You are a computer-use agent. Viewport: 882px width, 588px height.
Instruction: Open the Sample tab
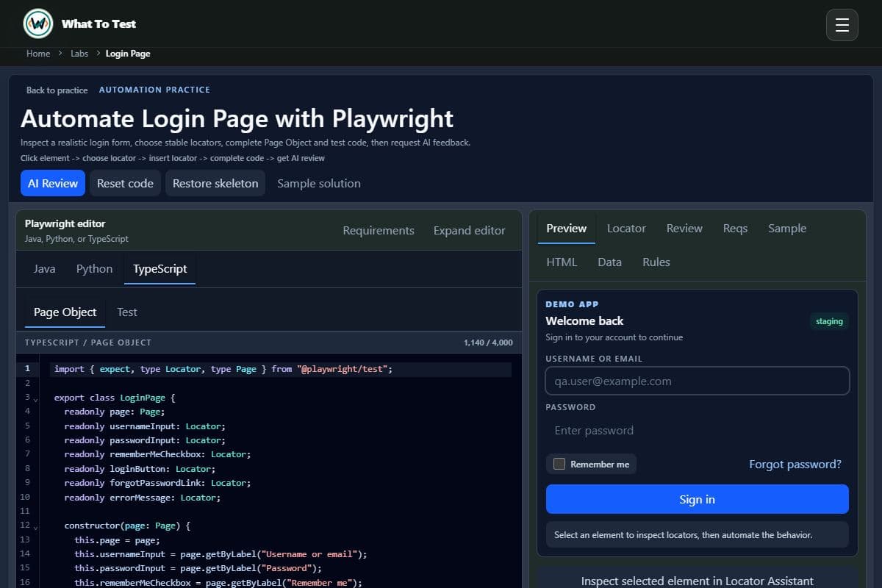[x=787, y=228]
